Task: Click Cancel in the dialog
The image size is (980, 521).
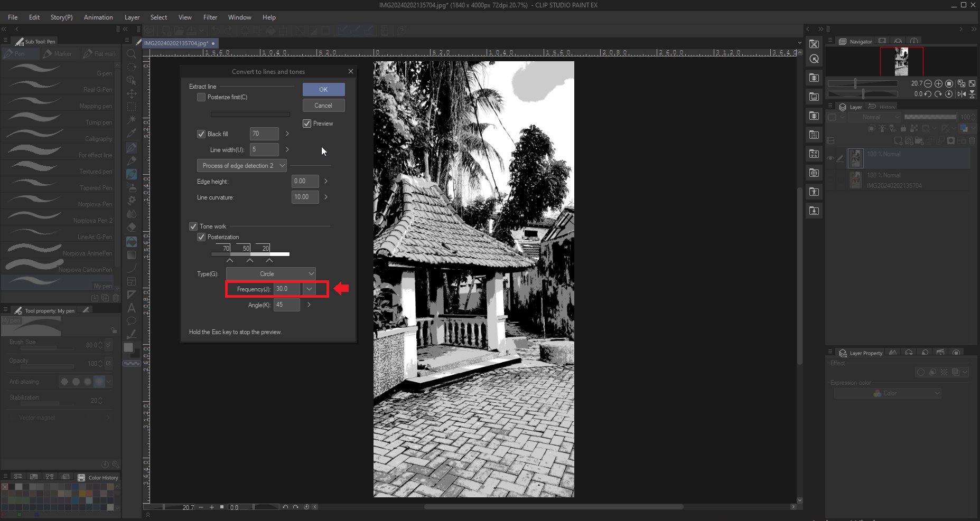Action: [x=323, y=106]
